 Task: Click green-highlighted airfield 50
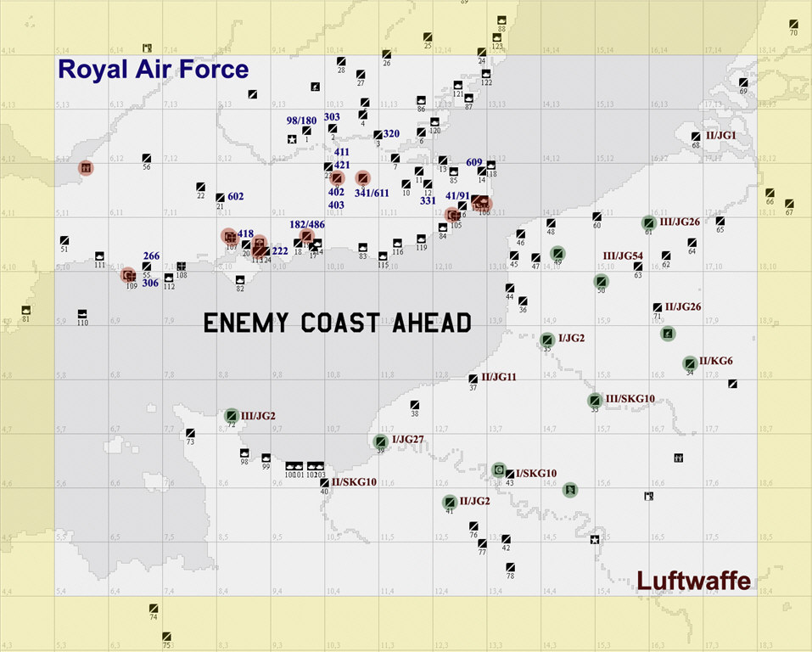tap(601, 281)
